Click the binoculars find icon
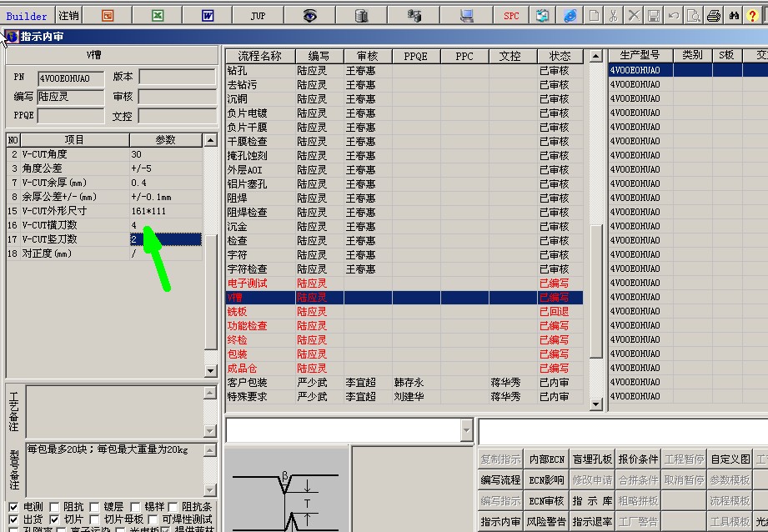 click(x=734, y=16)
